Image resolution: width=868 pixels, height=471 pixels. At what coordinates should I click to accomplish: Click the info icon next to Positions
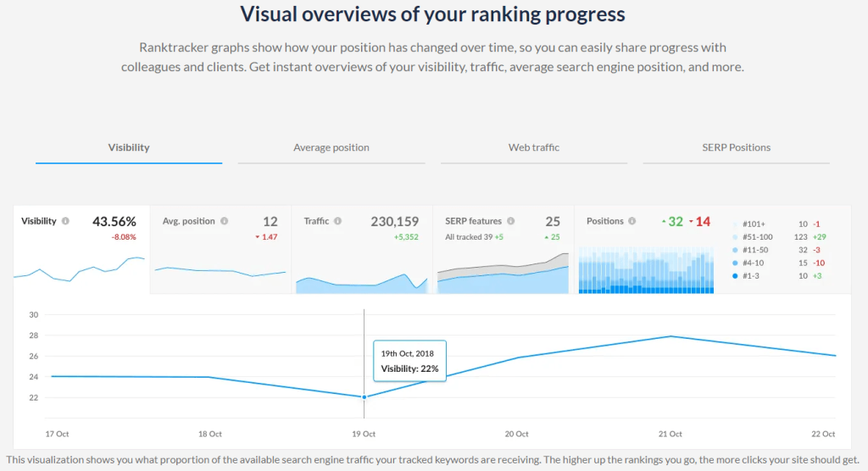[631, 221]
